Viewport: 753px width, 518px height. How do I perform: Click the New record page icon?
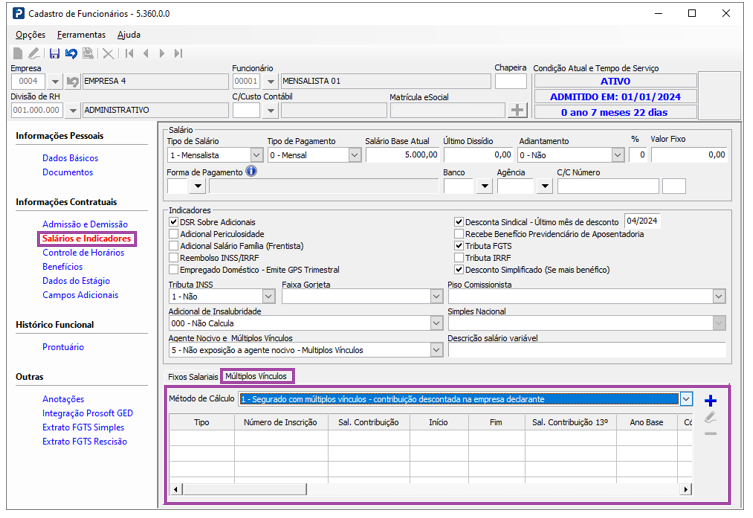pyautogui.click(x=18, y=53)
